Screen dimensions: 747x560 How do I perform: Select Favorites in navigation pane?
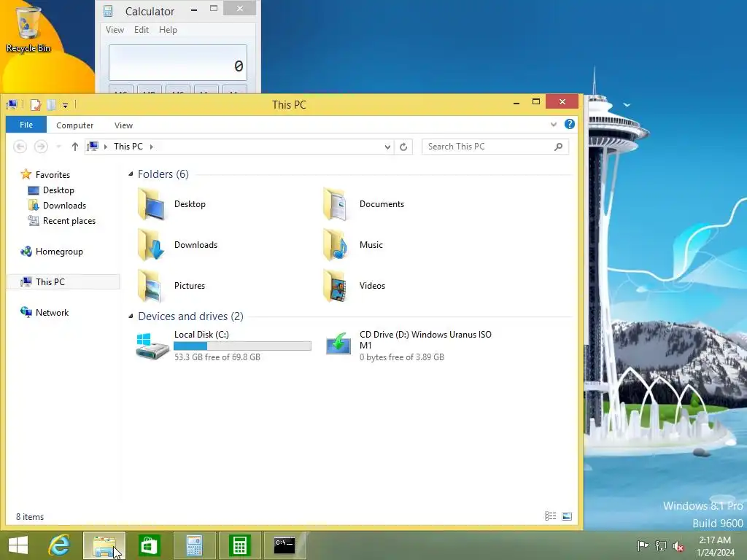(x=53, y=175)
